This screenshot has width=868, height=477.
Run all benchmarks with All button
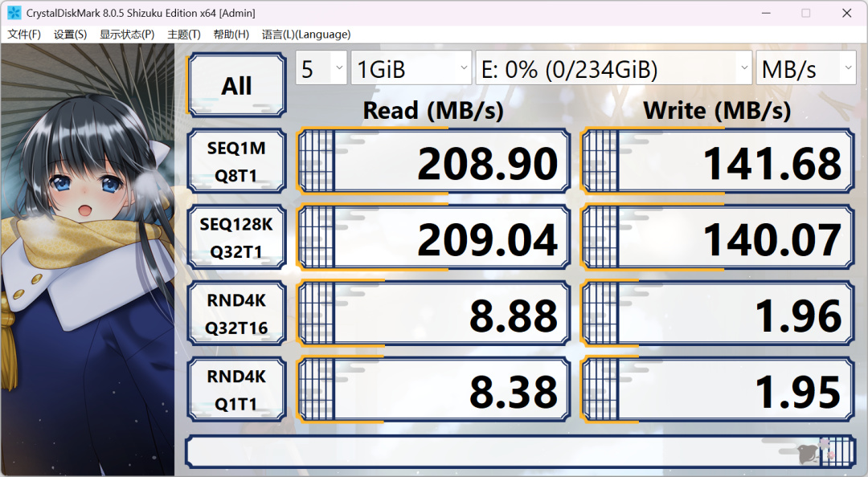point(237,85)
